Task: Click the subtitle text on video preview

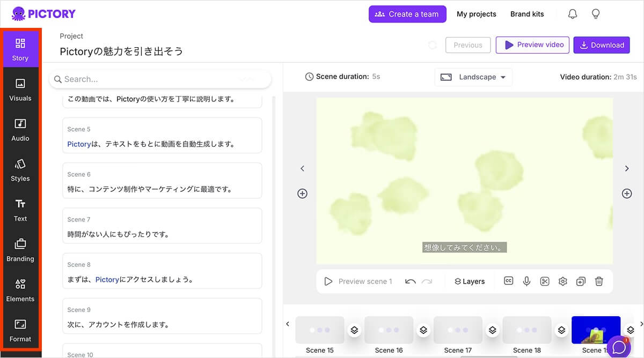Action: click(x=465, y=248)
